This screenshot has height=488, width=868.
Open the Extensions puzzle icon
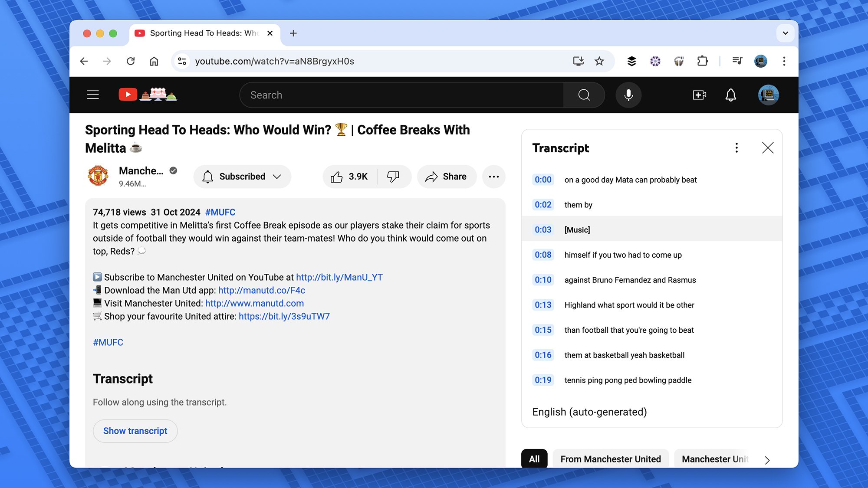(702, 61)
